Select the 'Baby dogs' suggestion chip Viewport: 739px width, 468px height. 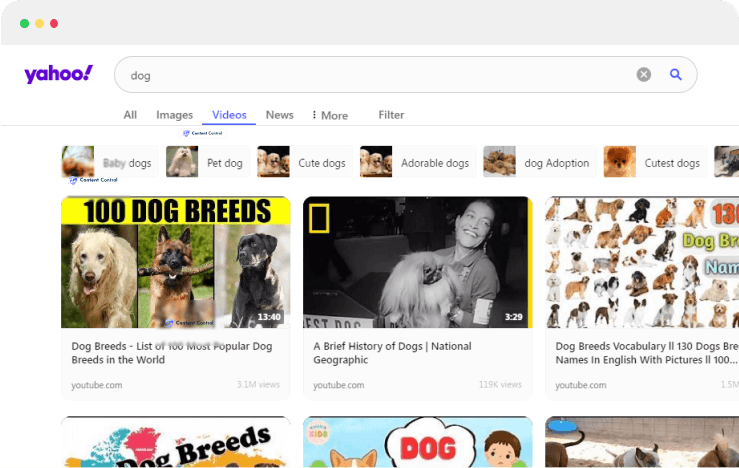[110, 162]
